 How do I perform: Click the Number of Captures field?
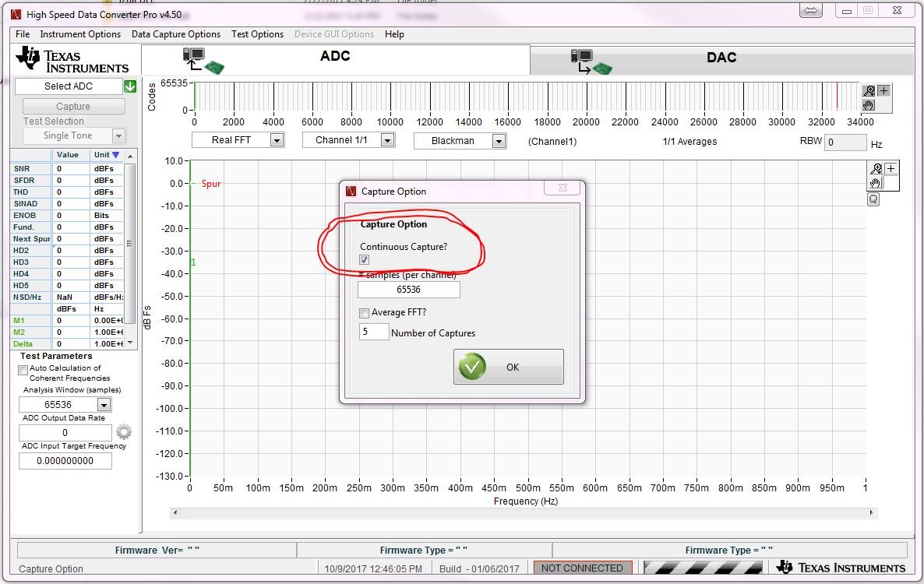pos(374,332)
